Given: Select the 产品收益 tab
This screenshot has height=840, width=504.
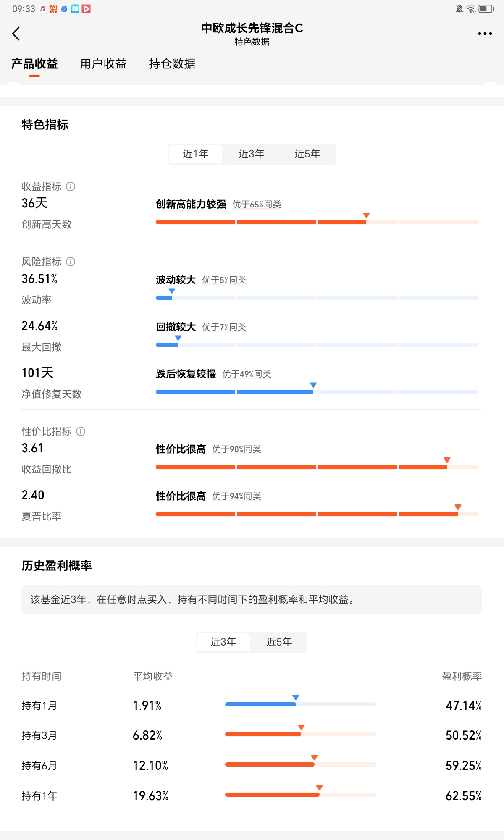Looking at the screenshot, I should point(34,64).
